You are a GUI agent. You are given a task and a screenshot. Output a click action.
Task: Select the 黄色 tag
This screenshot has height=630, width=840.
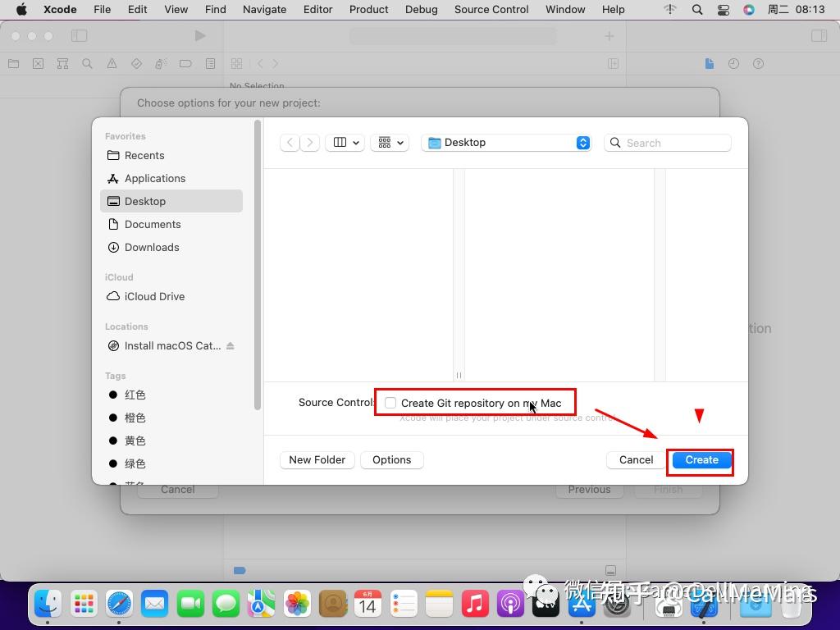click(171, 441)
